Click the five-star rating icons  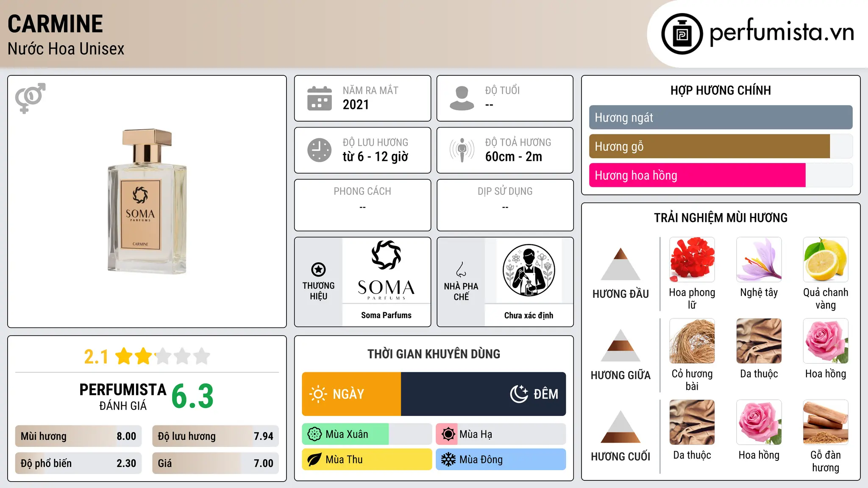click(x=162, y=356)
